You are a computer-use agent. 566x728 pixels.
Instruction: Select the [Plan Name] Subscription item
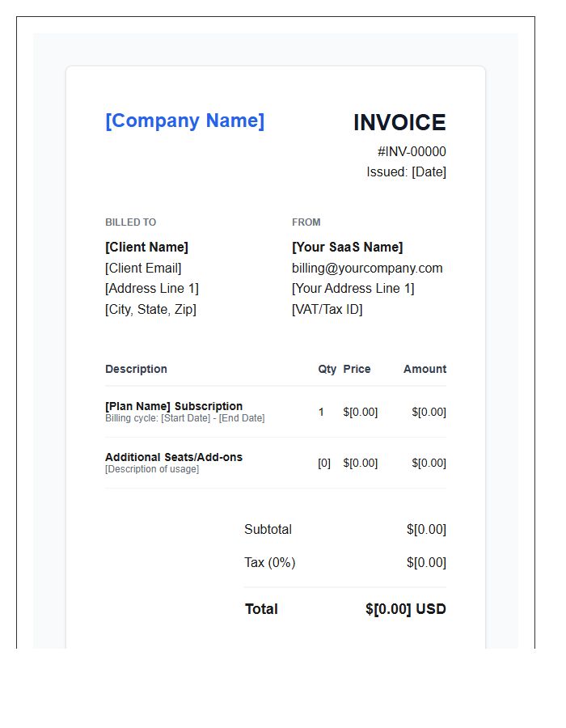coord(174,406)
